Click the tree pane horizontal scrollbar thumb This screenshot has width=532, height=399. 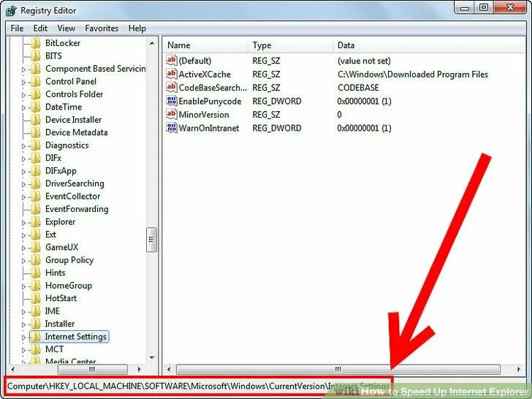coord(92,369)
